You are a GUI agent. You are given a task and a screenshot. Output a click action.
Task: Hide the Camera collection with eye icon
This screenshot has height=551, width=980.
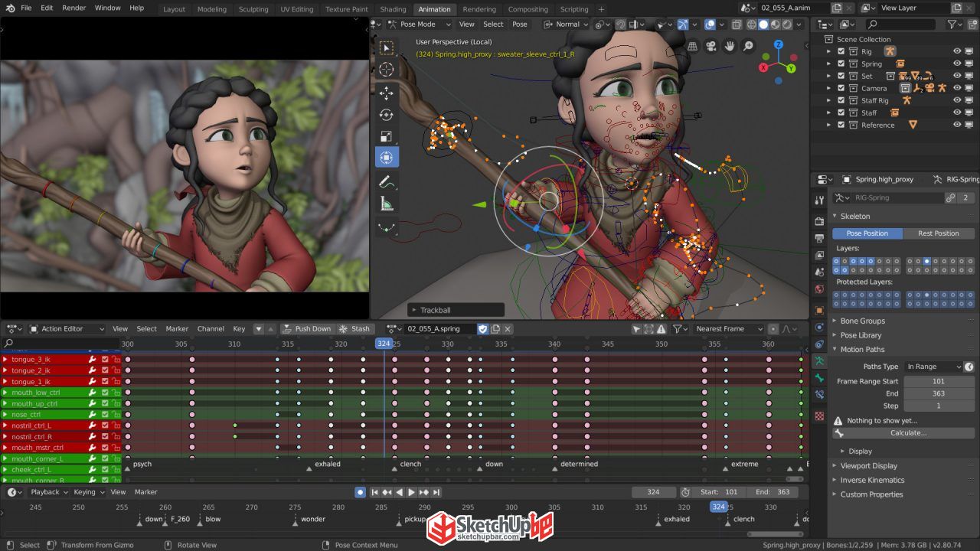(957, 88)
